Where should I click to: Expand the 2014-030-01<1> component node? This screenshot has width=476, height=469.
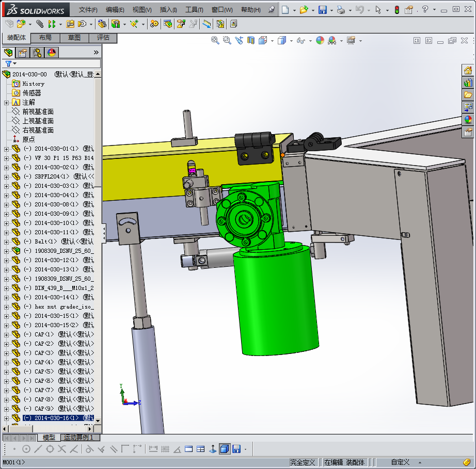tap(6, 149)
